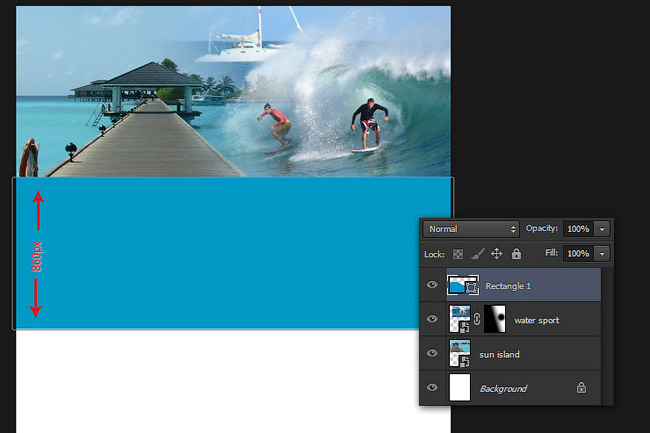Click the link icon on water sport layer
Image resolution: width=650 pixels, height=433 pixels.
pyautogui.click(x=477, y=319)
